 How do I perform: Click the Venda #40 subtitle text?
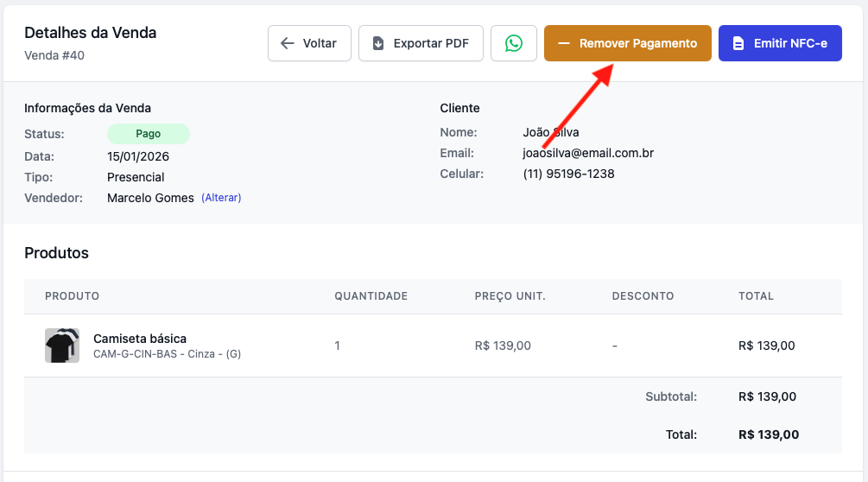click(54, 55)
